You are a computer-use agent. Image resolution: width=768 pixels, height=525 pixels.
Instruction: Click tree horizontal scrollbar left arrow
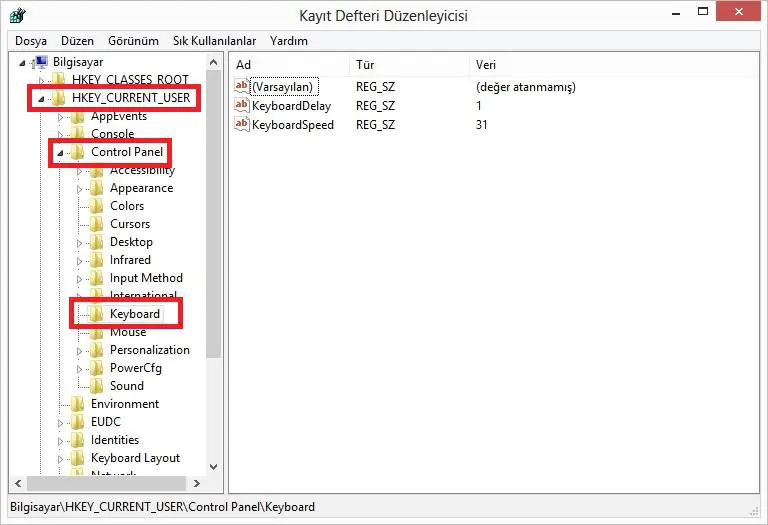[x=18, y=483]
